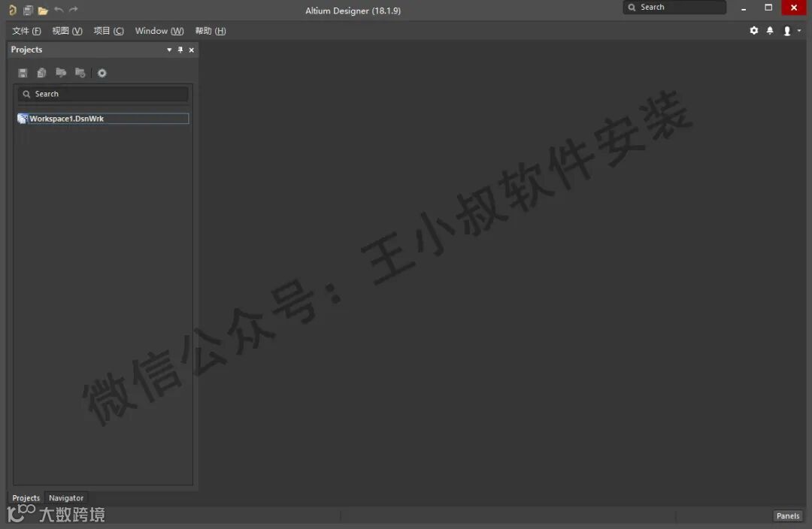Click the third icon in Projects toolbar
812x529 pixels.
[x=61, y=72]
